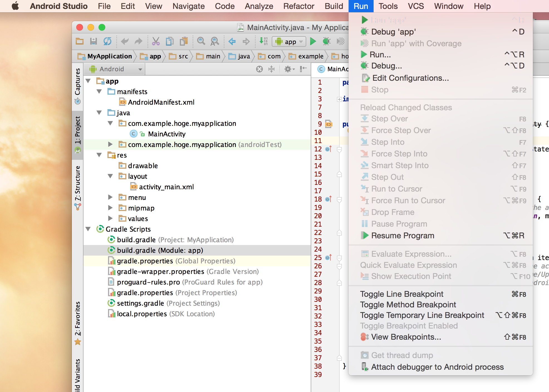Screen dimensions: 549x392
Task: Open the Tools menu
Action: click(388, 6)
